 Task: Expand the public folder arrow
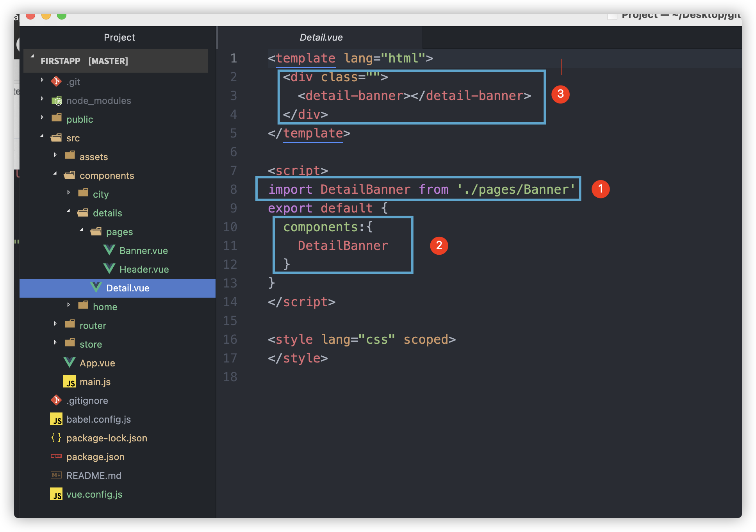42,118
